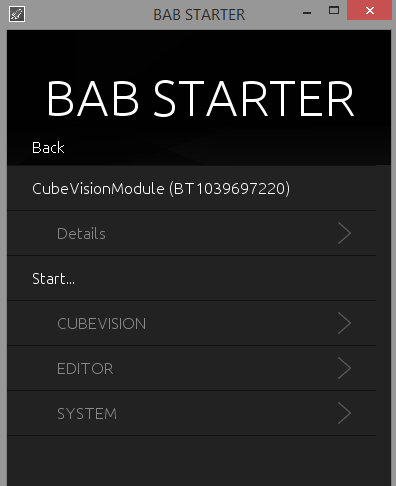Click the BT1039697220 serial number text
The width and height of the screenshot is (396, 486).
tap(230, 189)
